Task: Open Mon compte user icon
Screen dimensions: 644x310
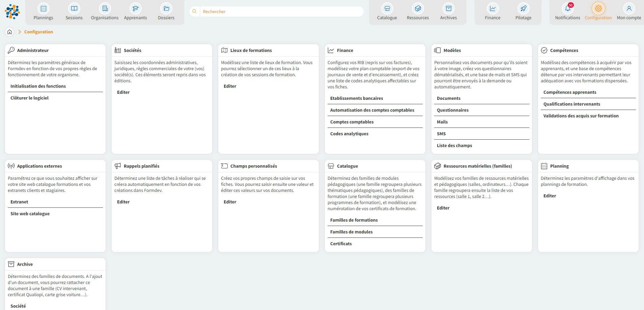Action: 629,8
